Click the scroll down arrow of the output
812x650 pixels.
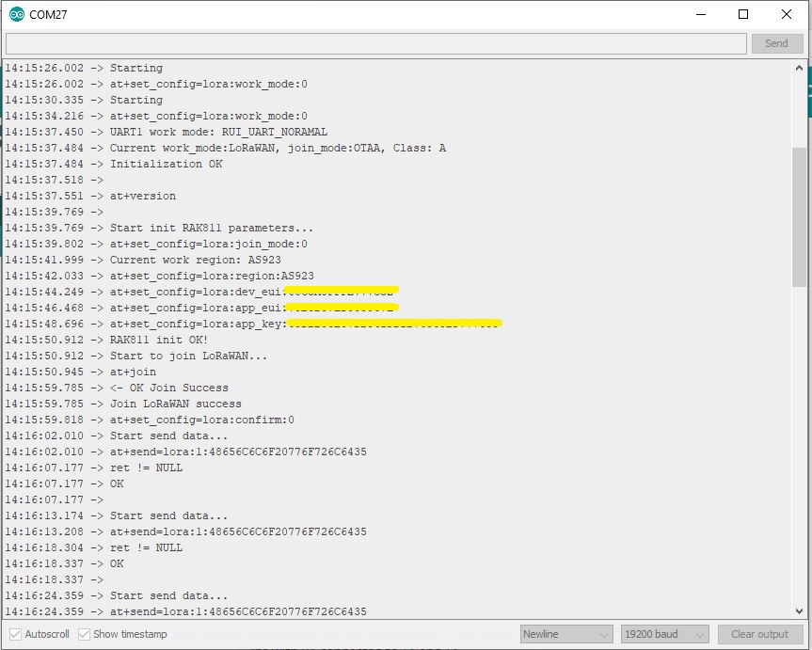[799, 610]
